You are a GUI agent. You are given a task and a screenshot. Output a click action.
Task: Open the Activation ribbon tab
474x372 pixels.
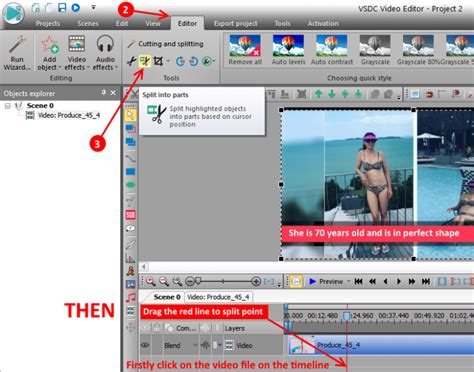(x=323, y=23)
